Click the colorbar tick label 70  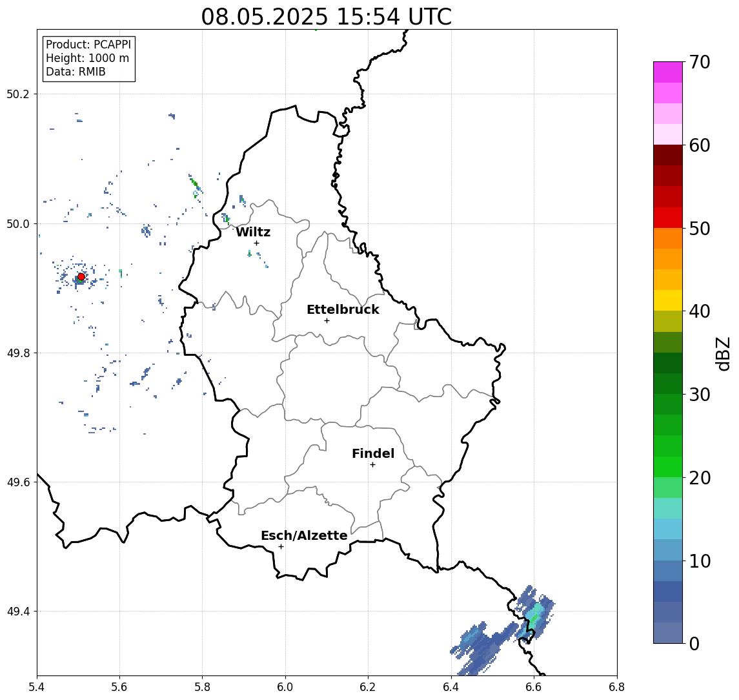click(x=700, y=62)
